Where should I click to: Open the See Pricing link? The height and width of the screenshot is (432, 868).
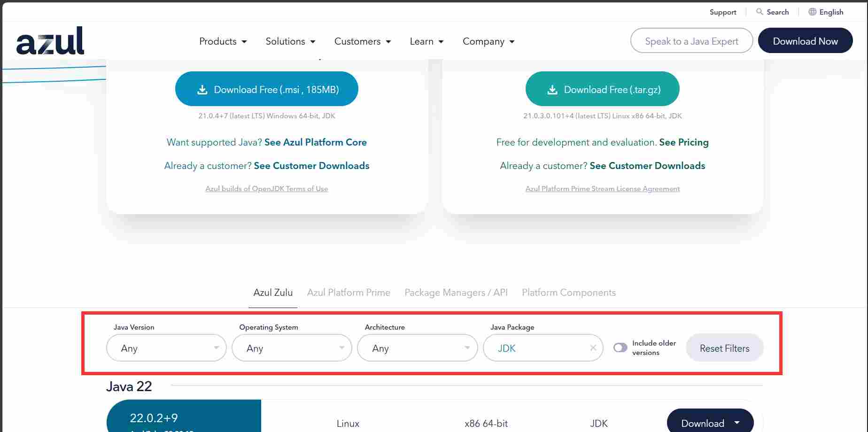pyautogui.click(x=684, y=142)
